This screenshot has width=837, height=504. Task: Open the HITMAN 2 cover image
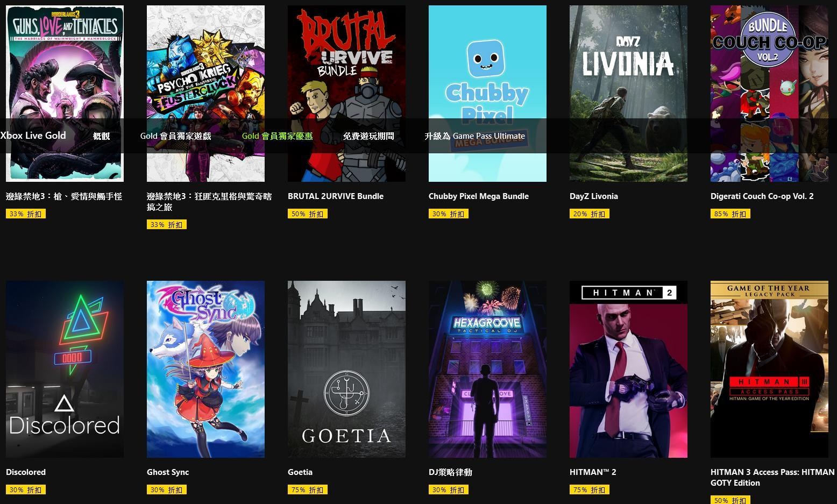[628, 369]
